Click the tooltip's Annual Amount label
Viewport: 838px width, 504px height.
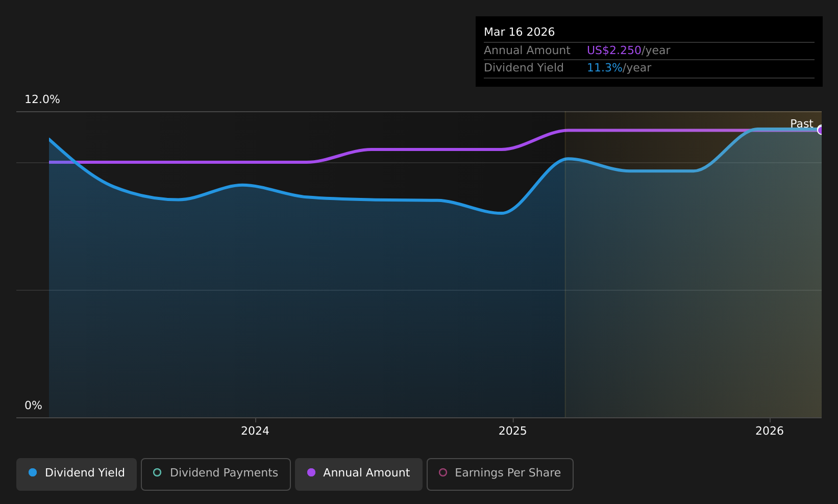[527, 51]
